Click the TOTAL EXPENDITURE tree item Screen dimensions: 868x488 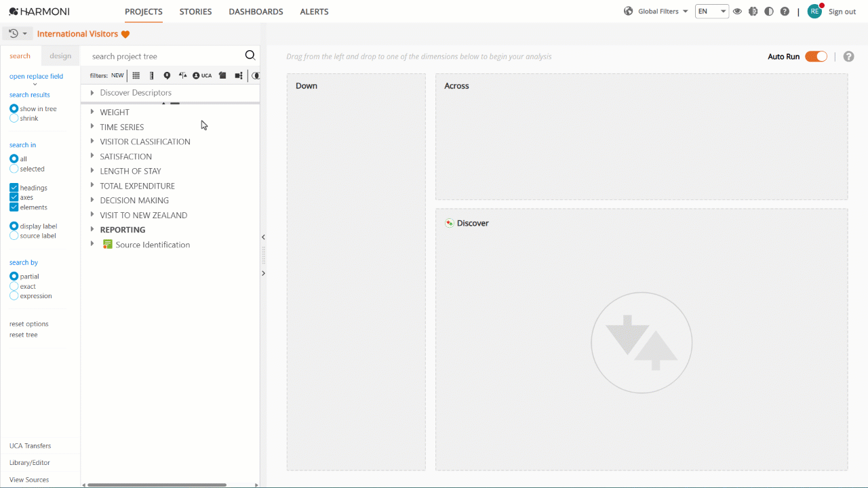tap(138, 186)
